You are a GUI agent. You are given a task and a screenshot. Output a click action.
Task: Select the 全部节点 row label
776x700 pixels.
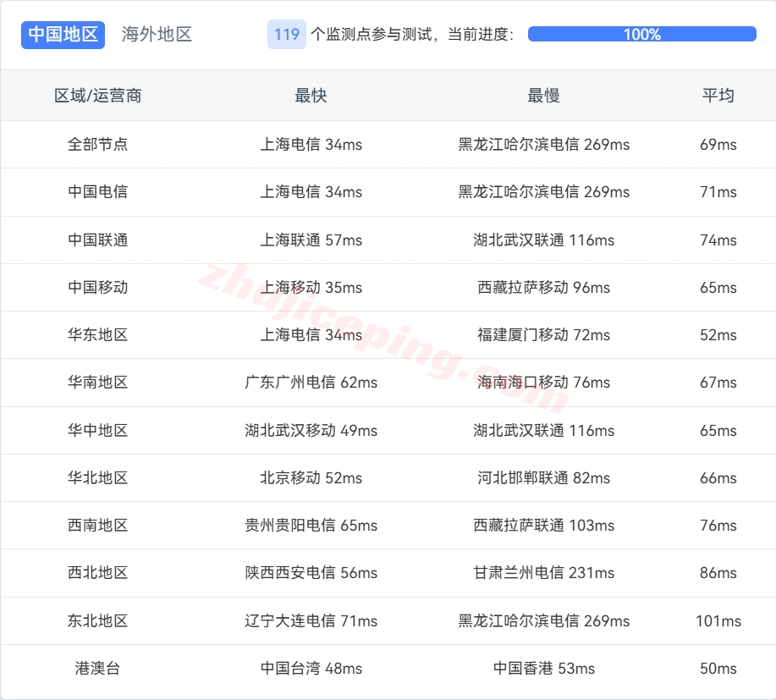98,145
